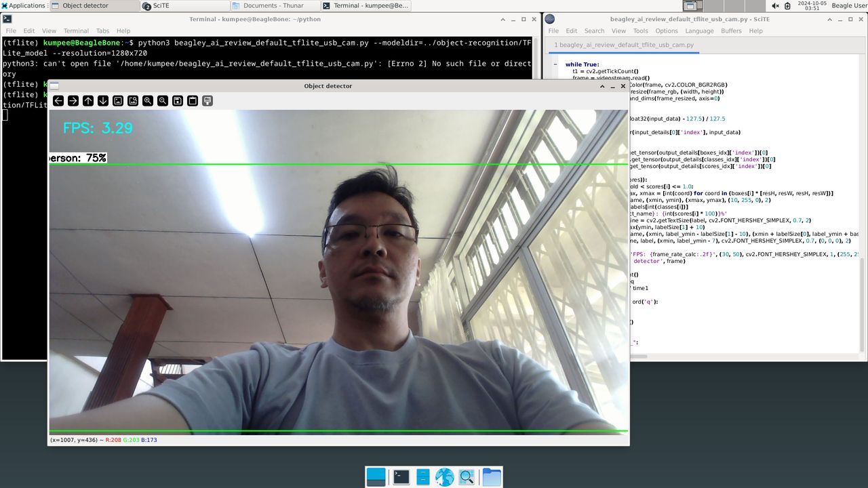Viewport: 868px width, 488px height.
Task: Save current image in Object detector
Action: pos(178,100)
